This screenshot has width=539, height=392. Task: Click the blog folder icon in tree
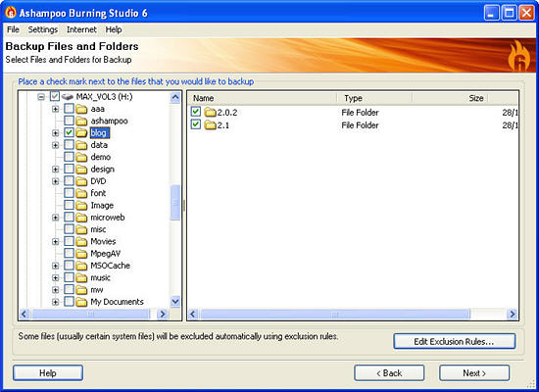pyautogui.click(x=81, y=132)
